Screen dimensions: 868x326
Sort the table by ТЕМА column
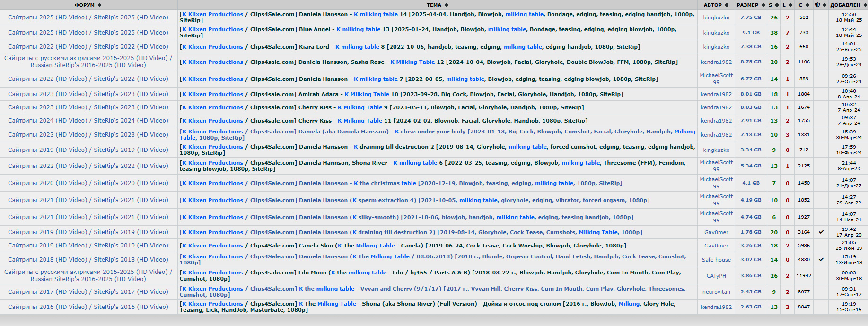[437, 5]
